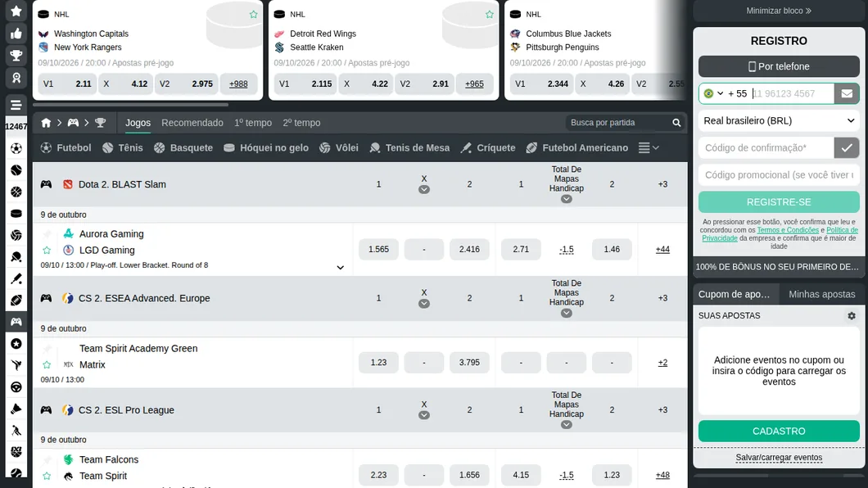Click the Busca por partida search field

[x=619, y=123]
